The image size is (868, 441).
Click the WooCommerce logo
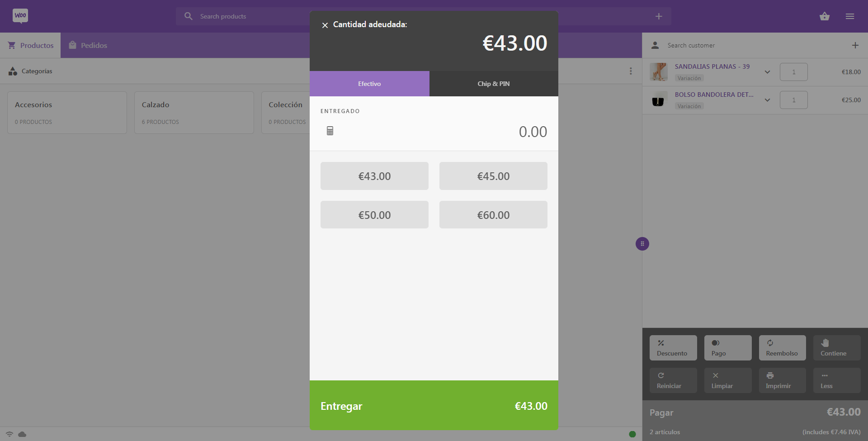pyautogui.click(x=20, y=16)
